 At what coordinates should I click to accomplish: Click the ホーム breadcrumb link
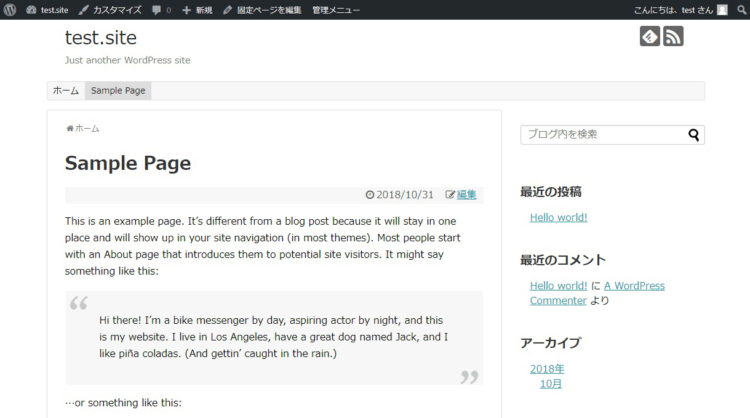86,128
